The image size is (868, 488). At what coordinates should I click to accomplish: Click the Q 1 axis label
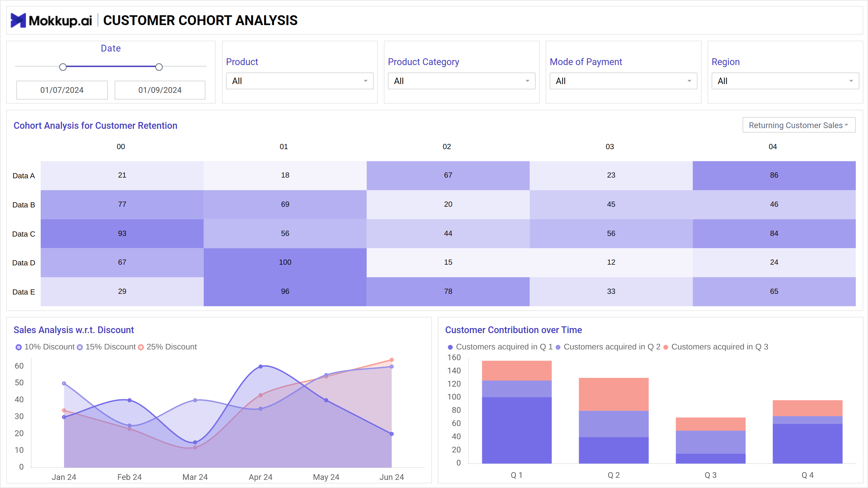click(517, 475)
